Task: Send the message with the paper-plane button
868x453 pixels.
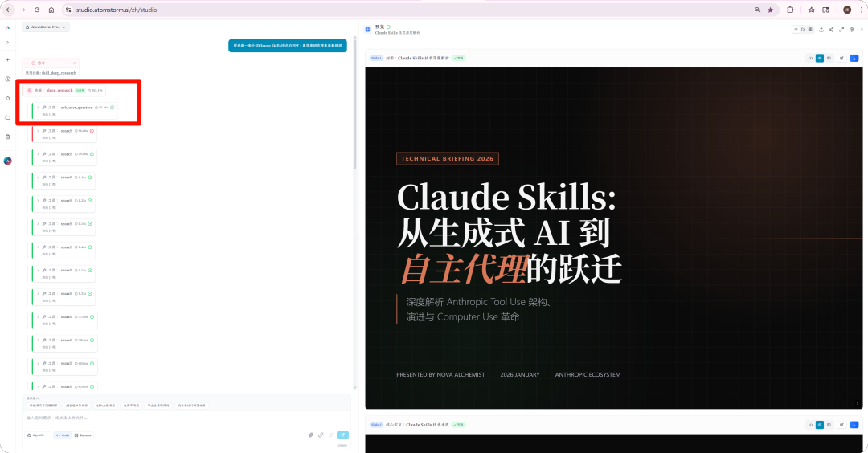Action: point(342,435)
